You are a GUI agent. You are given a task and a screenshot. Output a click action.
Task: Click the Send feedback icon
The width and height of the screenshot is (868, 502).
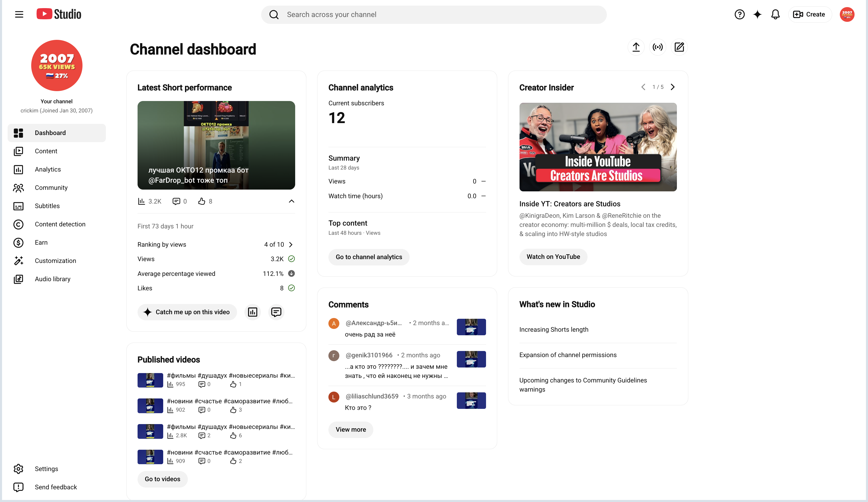(x=18, y=487)
